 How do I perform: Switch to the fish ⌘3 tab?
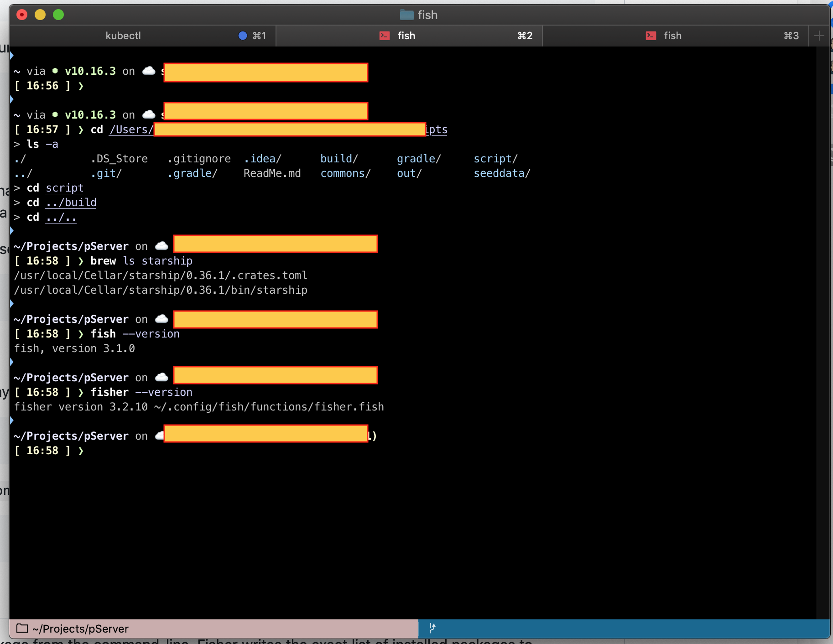(672, 36)
